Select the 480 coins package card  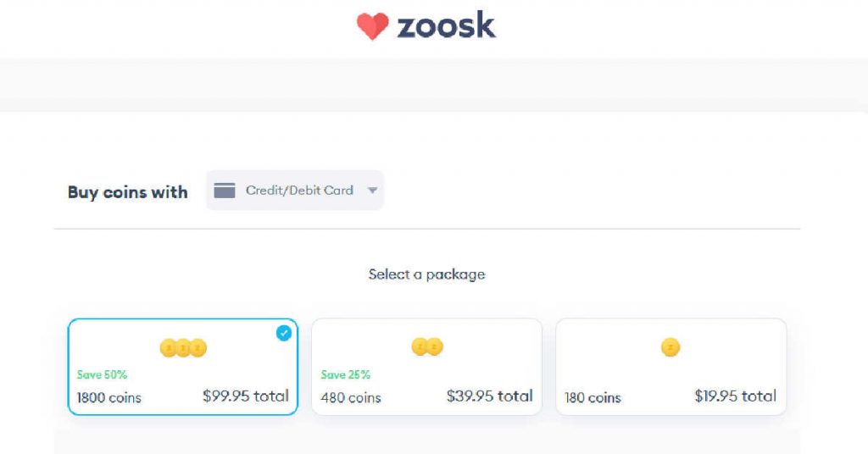(x=427, y=367)
